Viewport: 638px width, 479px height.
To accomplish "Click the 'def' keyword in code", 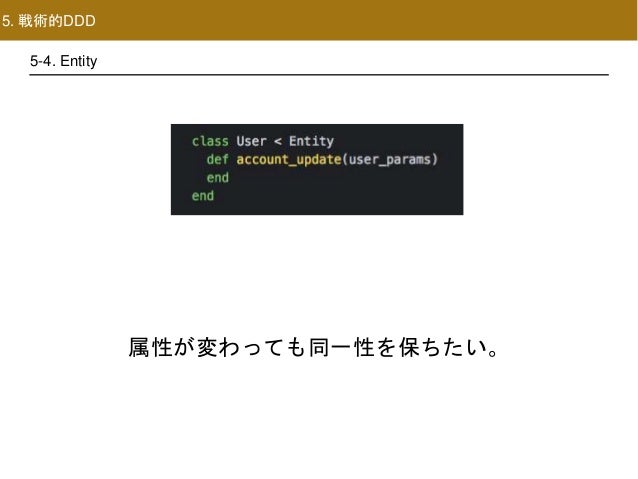I will coord(218,159).
